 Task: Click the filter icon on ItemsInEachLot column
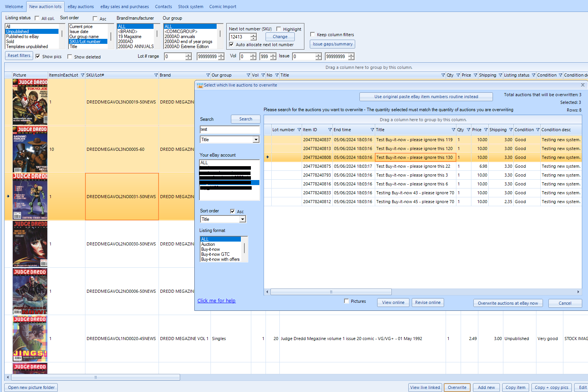click(x=82, y=75)
